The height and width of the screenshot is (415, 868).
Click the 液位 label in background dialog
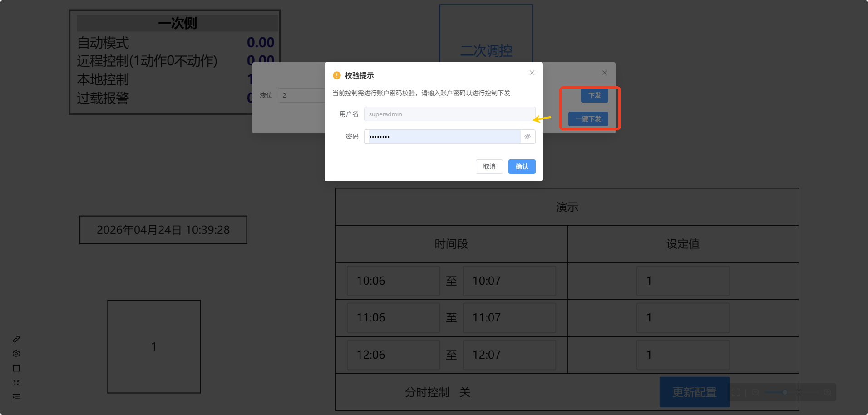coord(266,95)
